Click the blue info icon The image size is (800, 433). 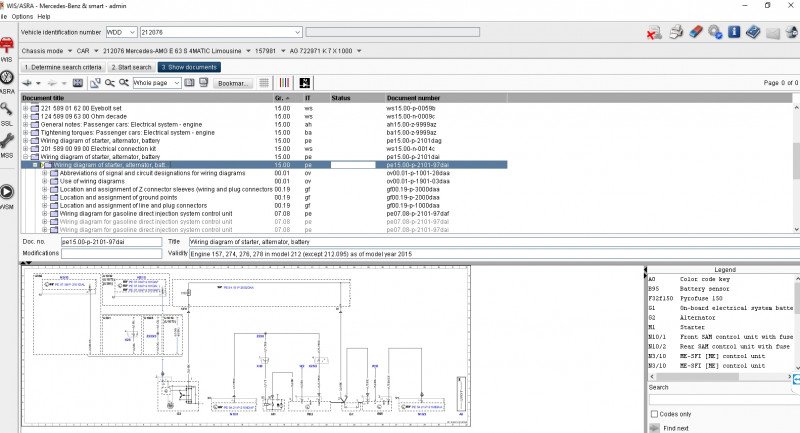[734, 32]
